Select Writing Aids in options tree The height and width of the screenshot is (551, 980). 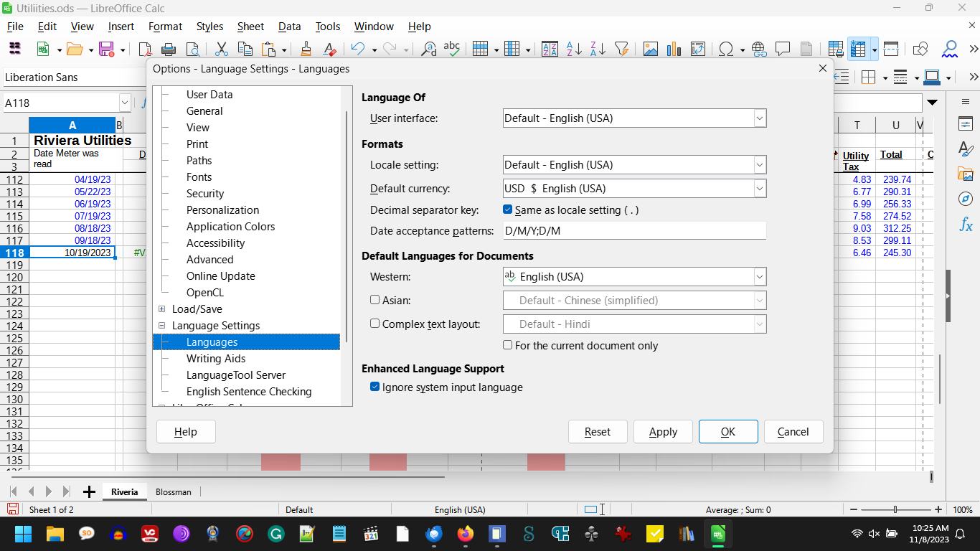[216, 359]
